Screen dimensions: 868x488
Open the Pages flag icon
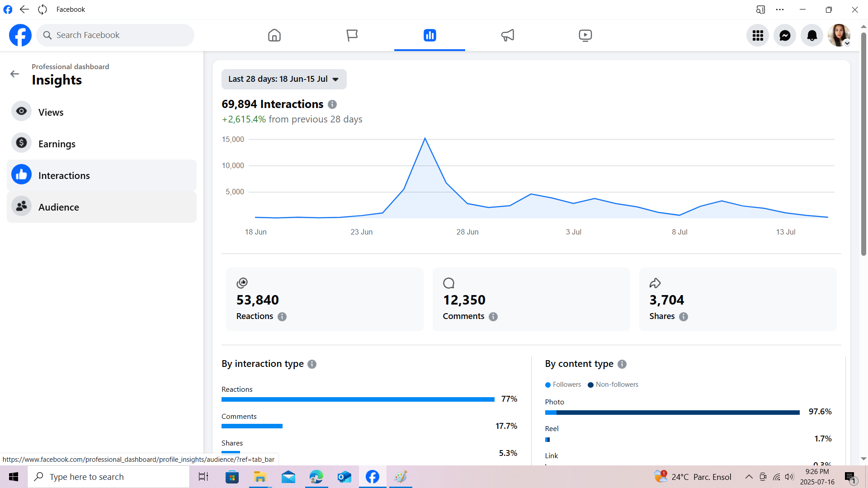[352, 35]
